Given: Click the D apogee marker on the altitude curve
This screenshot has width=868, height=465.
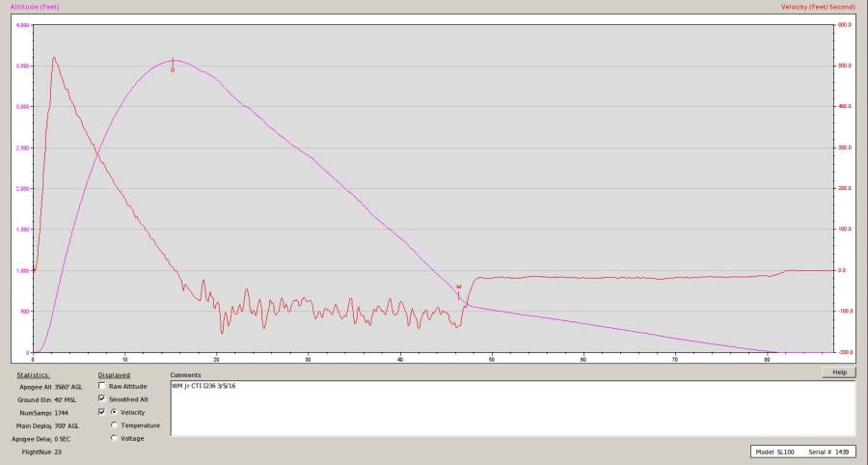Looking at the screenshot, I should coord(173,69).
